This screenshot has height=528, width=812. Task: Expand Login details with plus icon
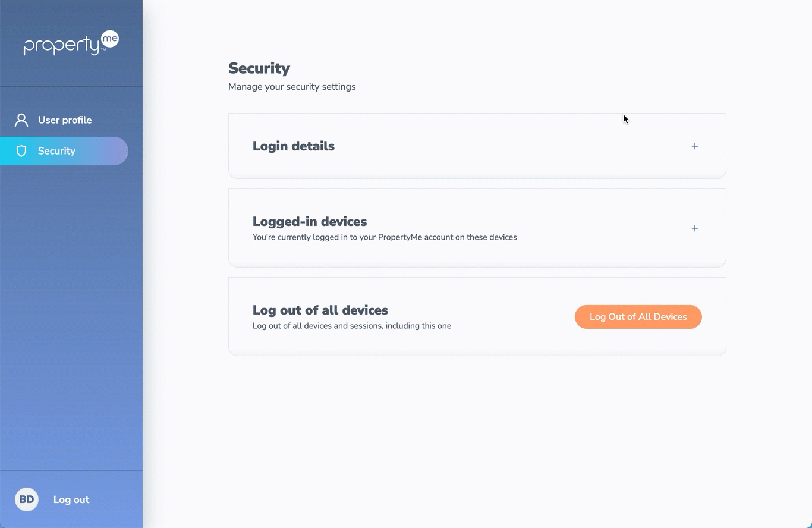(695, 146)
